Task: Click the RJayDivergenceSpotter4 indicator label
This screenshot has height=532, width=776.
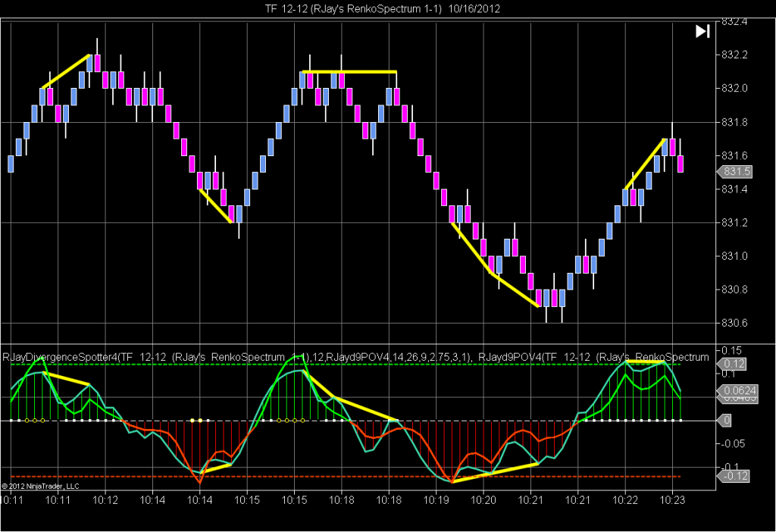Action: coord(61,356)
